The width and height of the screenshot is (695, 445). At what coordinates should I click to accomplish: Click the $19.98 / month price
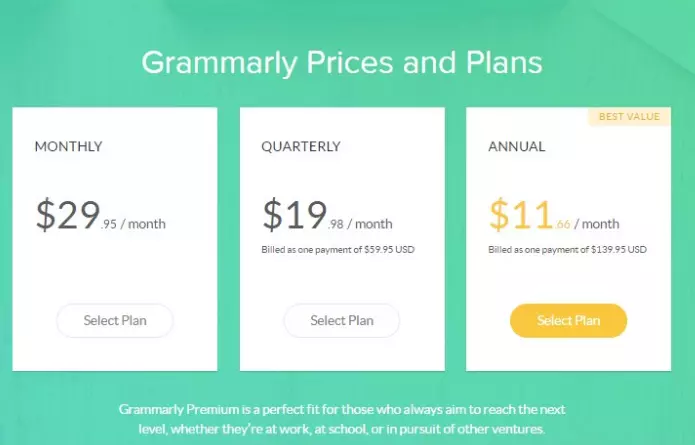point(328,215)
